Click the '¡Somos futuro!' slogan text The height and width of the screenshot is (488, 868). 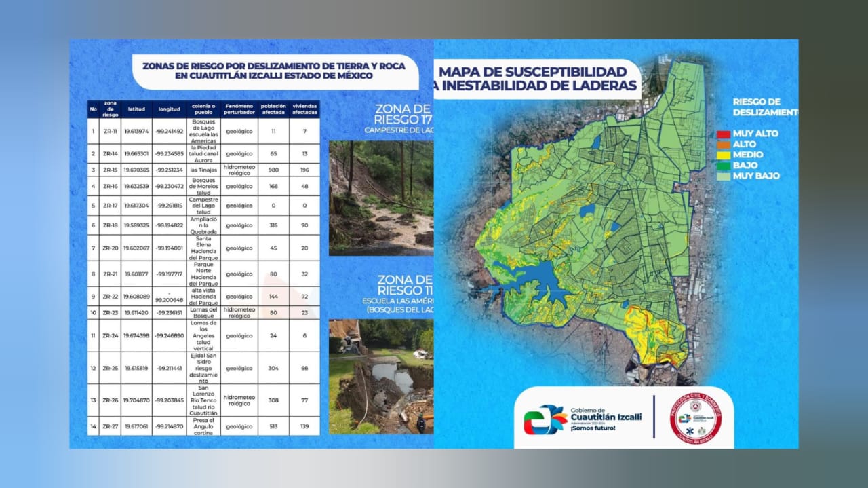click(592, 428)
